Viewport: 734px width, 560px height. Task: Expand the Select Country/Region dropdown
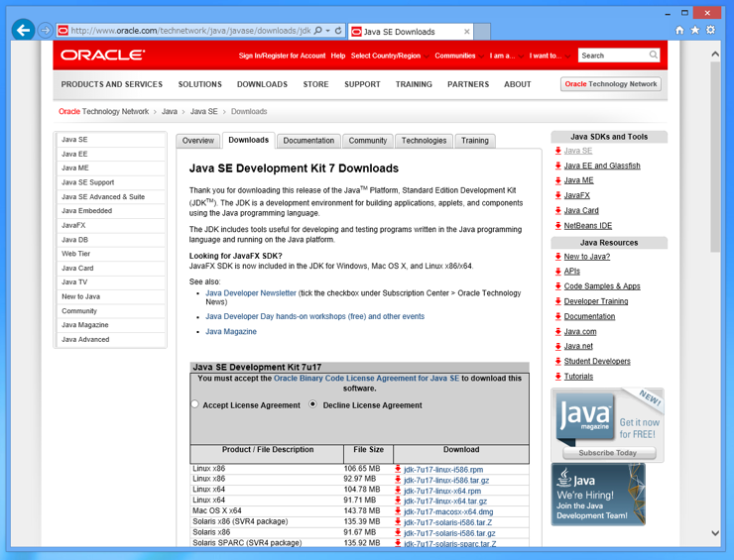[x=390, y=56]
